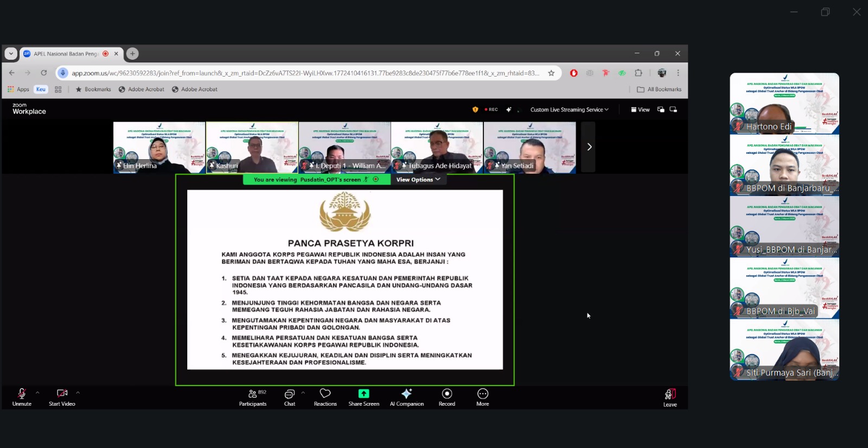Expand Custom Live Streaming Service dropdown
868x448 pixels.
coord(569,110)
